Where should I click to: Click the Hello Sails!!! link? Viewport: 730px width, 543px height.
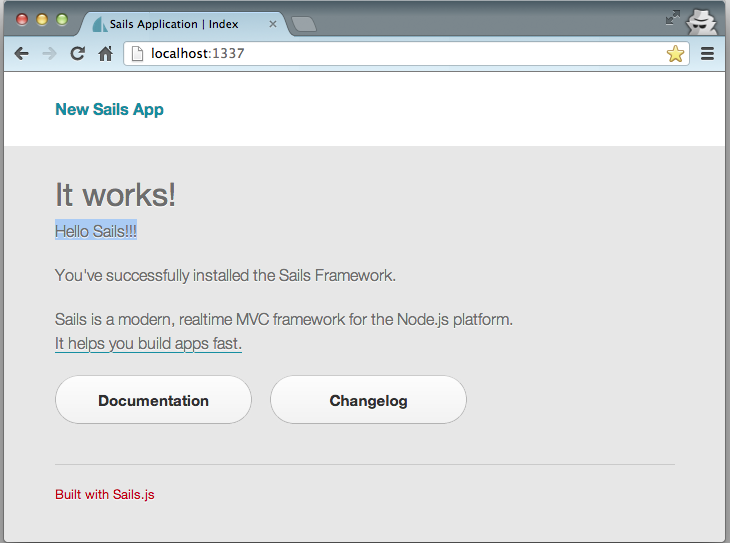tap(96, 231)
